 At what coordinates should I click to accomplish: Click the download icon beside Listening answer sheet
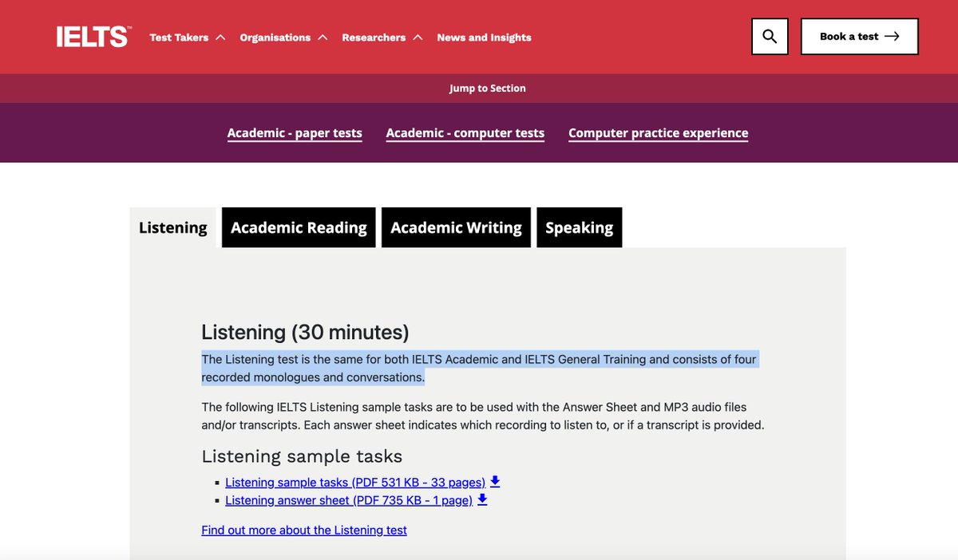tap(482, 500)
